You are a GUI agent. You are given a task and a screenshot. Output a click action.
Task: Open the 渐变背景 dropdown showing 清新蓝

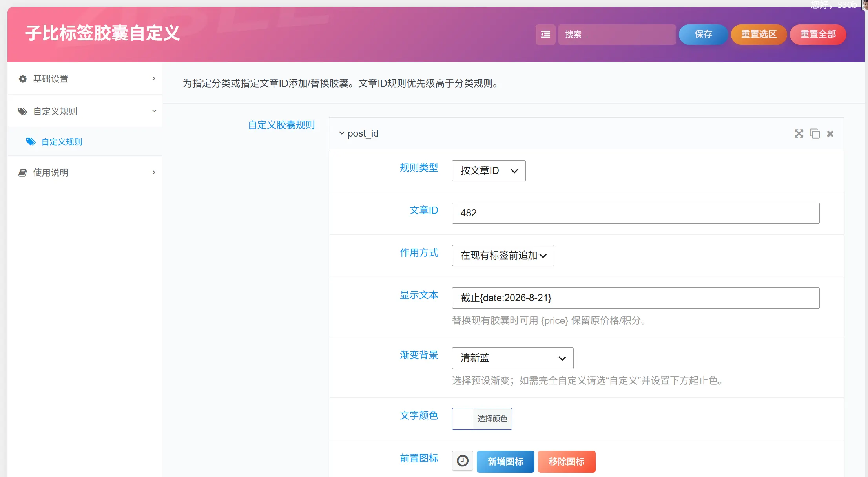click(512, 358)
